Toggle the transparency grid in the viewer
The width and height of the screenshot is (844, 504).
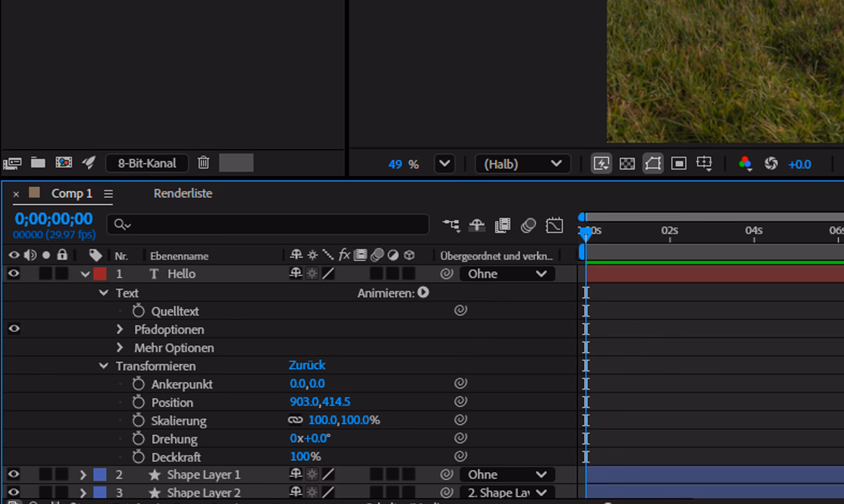(627, 164)
